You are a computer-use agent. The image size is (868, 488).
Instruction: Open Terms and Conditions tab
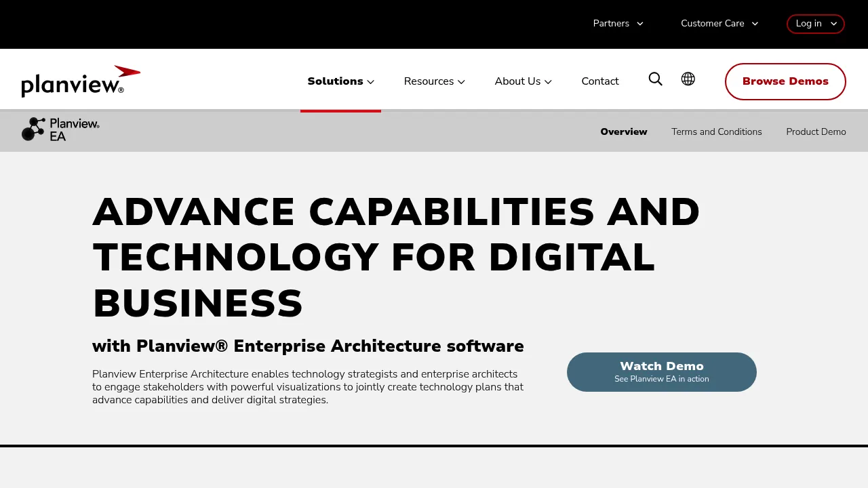tap(717, 131)
